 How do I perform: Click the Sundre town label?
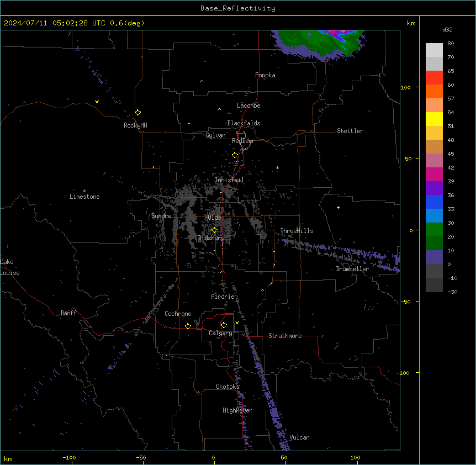161,216
